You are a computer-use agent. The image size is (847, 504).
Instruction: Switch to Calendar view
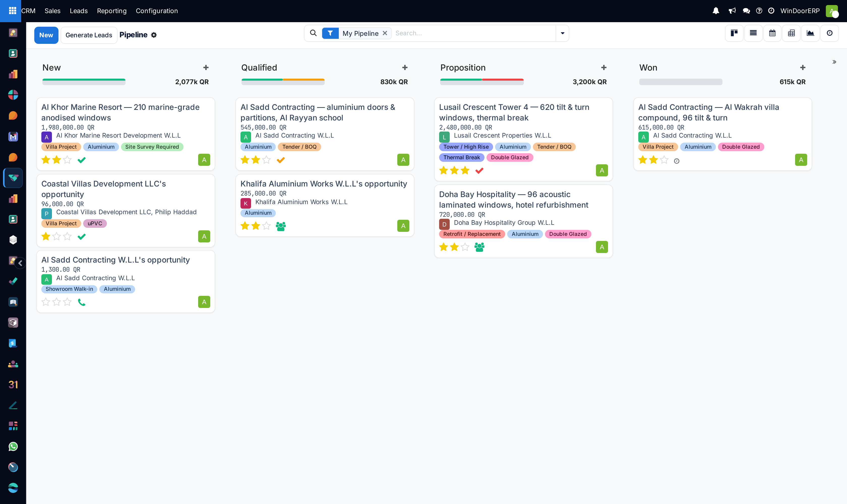(772, 33)
